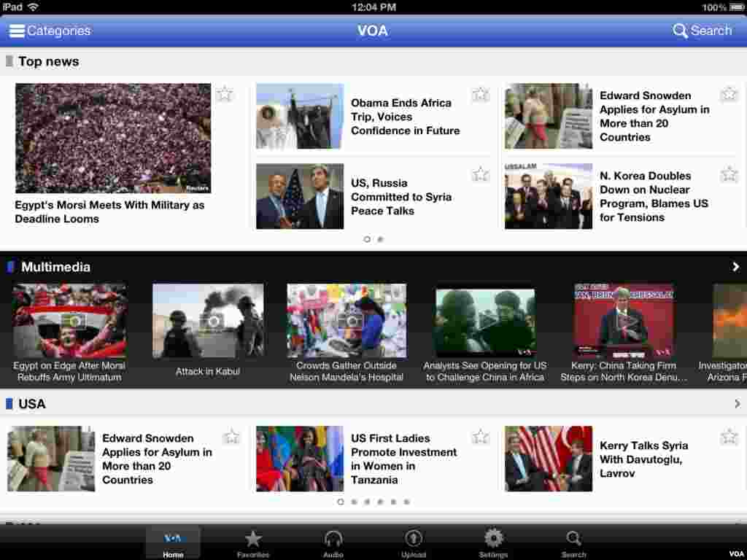Open US First Ladies Promote Investment story

coord(403,459)
